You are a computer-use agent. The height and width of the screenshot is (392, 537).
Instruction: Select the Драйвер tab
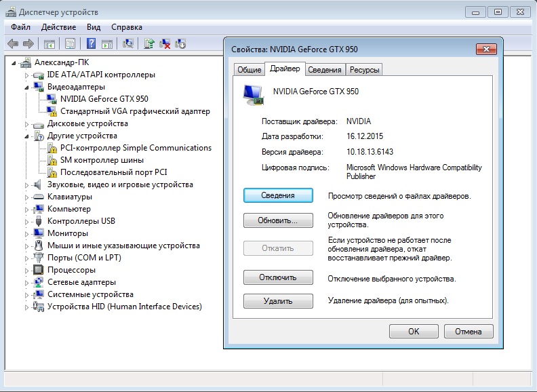(285, 69)
